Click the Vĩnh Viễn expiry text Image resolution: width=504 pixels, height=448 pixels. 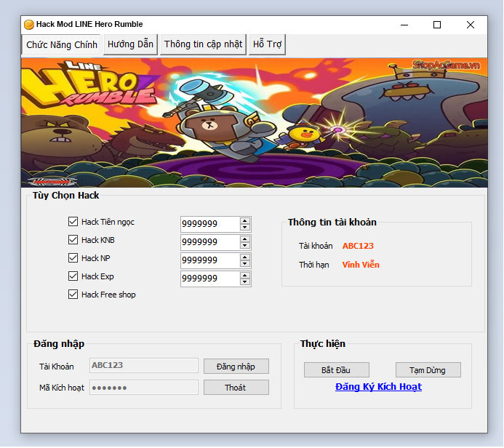coord(361,265)
